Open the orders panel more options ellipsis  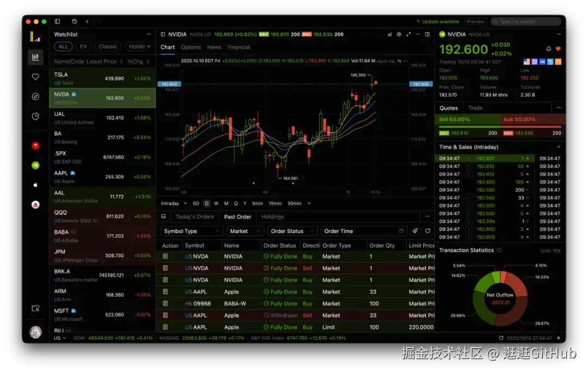[427, 216]
